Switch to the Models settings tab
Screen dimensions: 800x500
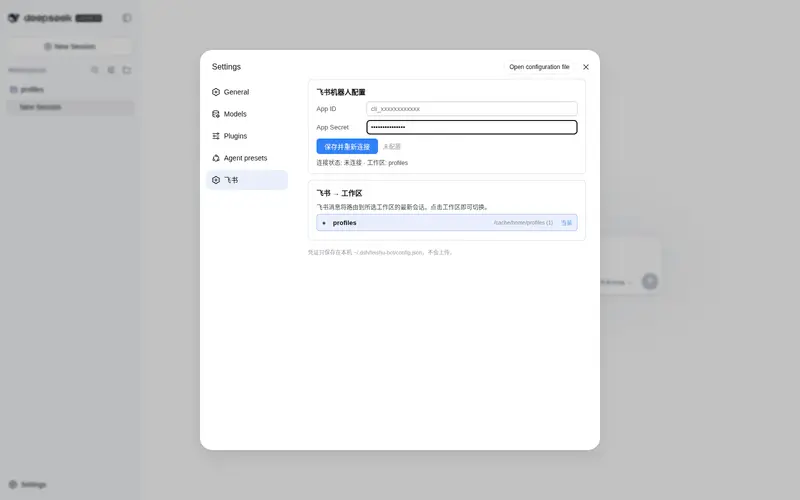click(247, 114)
